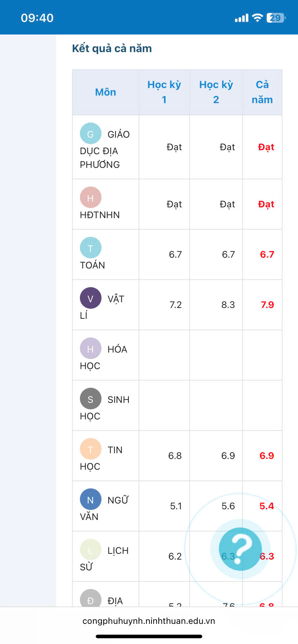Image resolution: width=298 pixels, height=644 pixels.
Task: Tap Toán full-year score 6.7
Action: click(267, 254)
